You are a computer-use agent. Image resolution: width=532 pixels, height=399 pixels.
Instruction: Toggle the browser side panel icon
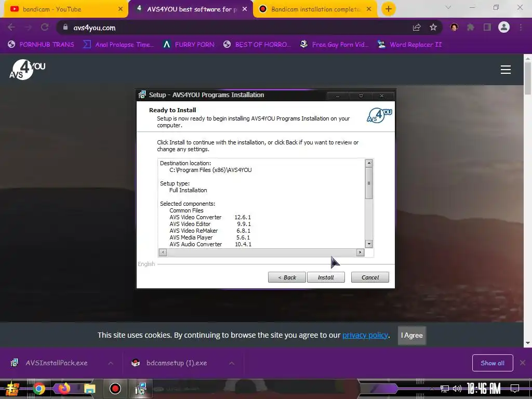click(487, 28)
